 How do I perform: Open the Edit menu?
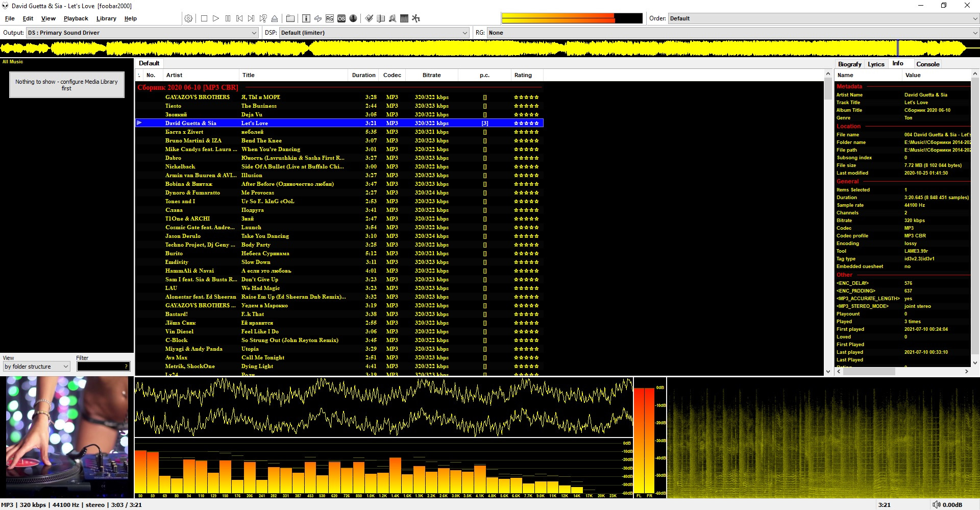tap(28, 18)
